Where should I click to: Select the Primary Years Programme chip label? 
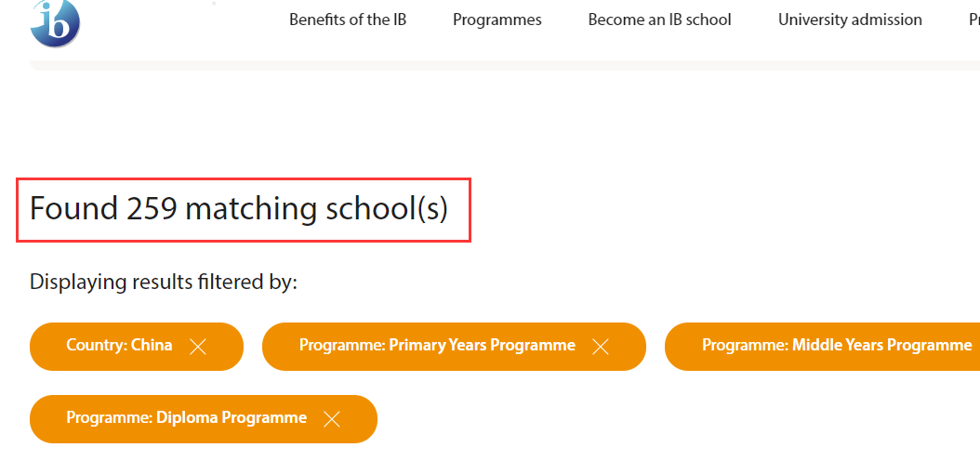tap(437, 346)
